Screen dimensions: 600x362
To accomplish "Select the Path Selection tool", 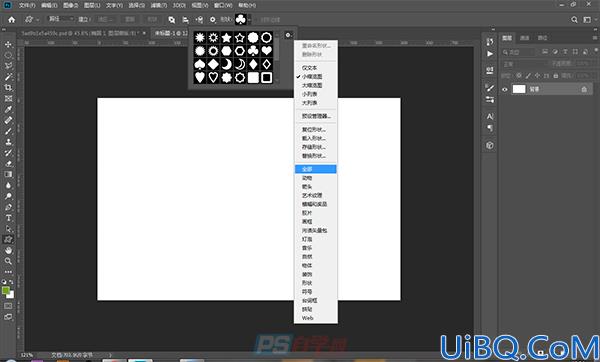I will tap(8, 229).
